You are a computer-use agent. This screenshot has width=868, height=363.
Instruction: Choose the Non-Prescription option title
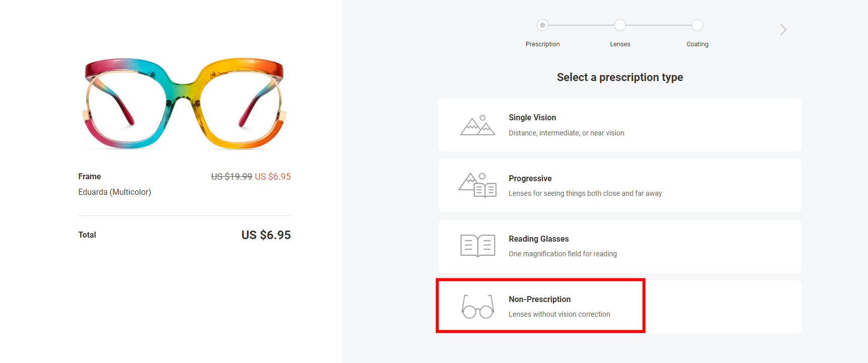pos(539,299)
